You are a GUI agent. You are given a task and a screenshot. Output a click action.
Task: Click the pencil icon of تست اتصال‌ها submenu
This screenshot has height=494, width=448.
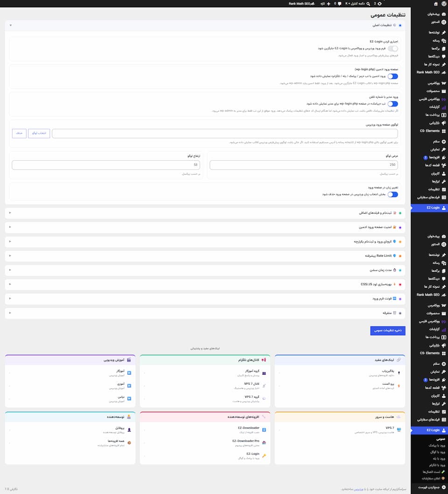[x=443, y=472]
